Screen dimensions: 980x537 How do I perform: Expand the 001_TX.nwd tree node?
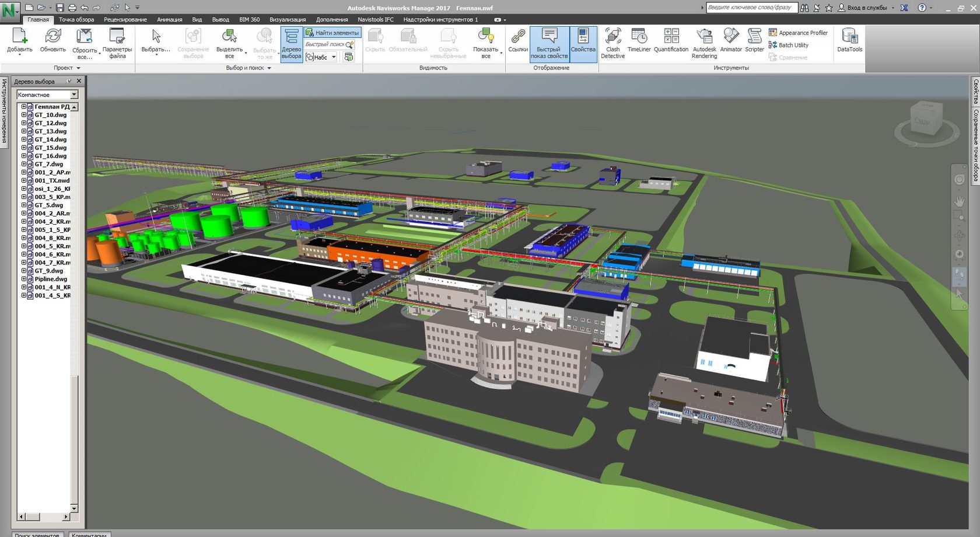click(x=24, y=180)
